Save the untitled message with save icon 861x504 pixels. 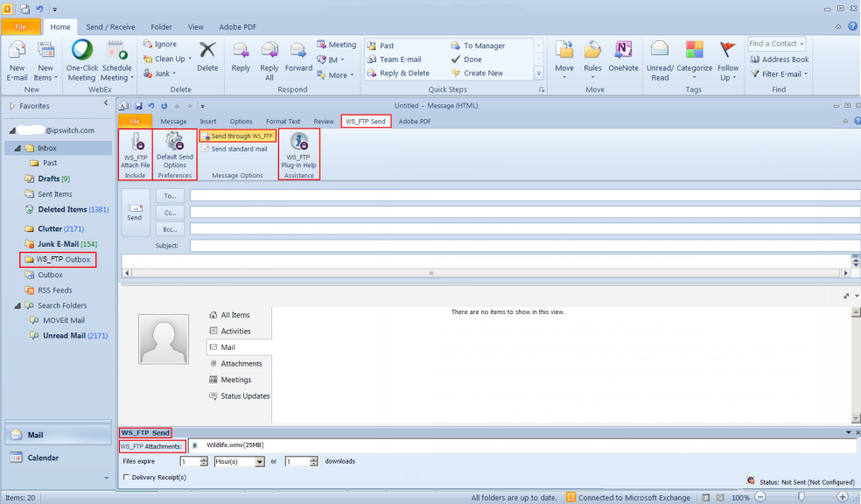coord(138,106)
